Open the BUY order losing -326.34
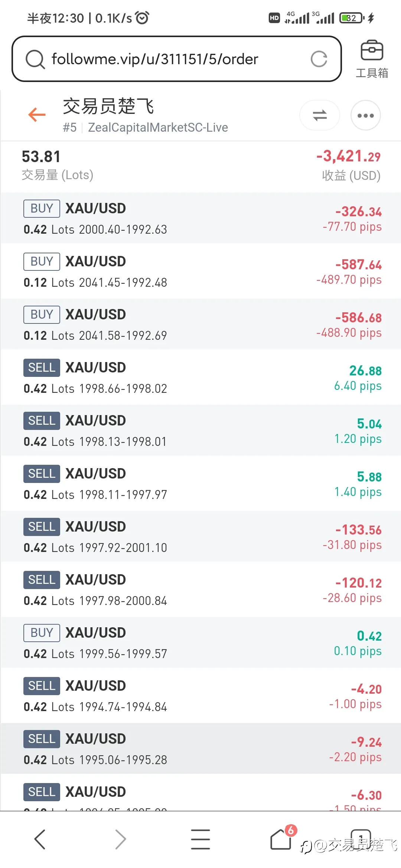401x868 pixels. 200,218
